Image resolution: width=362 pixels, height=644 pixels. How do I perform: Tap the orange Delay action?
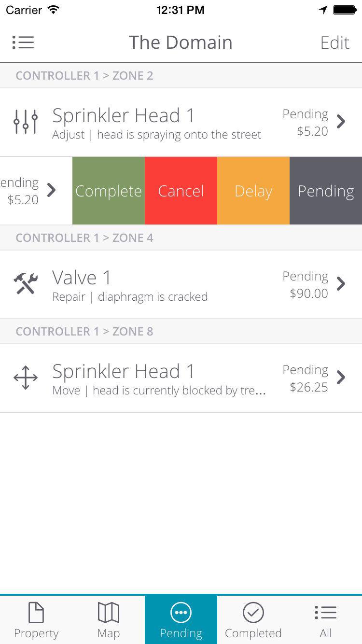coord(253,191)
